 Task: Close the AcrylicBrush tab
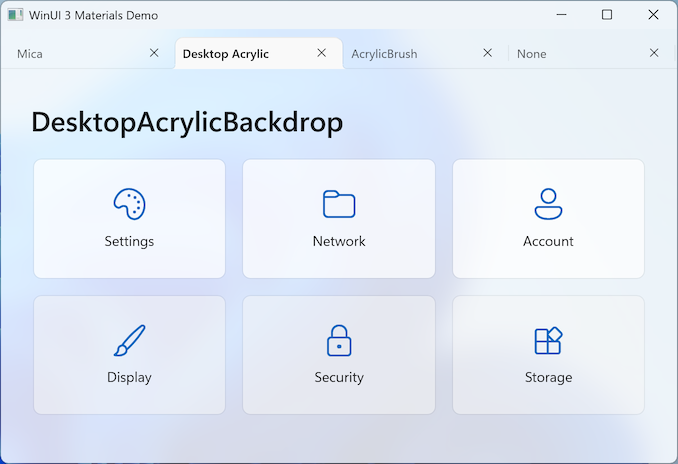click(x=487, y=53)
